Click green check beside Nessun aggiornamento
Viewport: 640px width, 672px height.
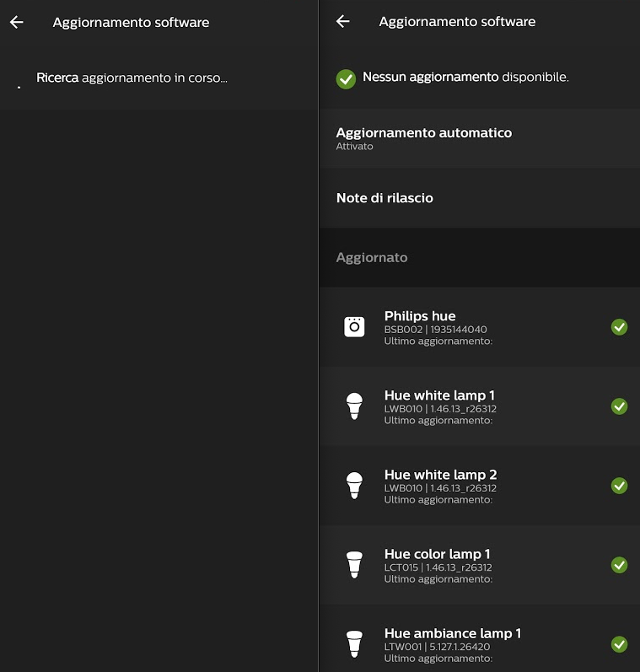pyautogui.click(x=346, y=78)
